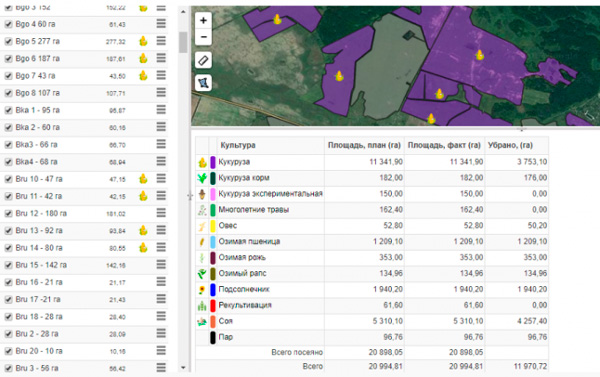Viewport: 600px width, 377px height.
Task: Click the Культура column header
Action: click(x=271, y=145)
